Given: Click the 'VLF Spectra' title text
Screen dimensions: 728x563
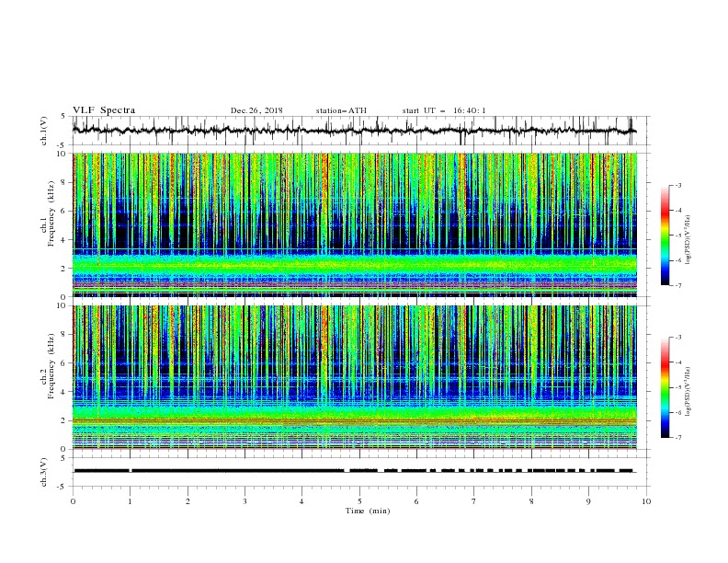Looking at the screenshot, I should (x=104, y=110).
